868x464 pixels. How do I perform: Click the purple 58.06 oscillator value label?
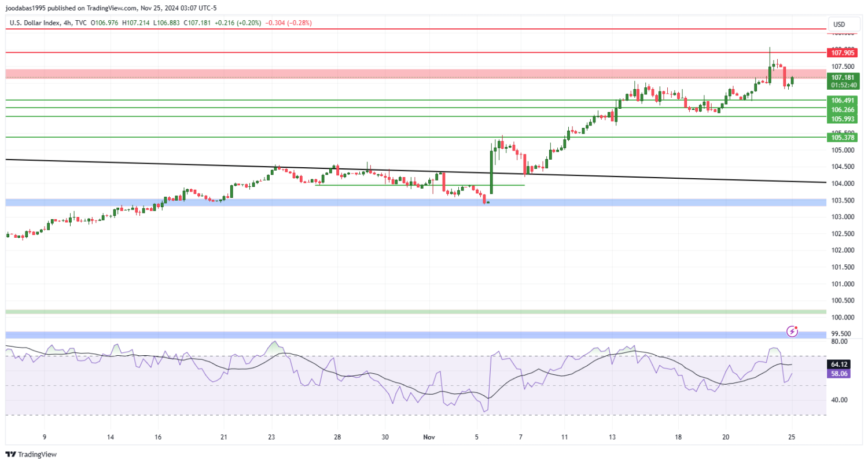point(839,374)
